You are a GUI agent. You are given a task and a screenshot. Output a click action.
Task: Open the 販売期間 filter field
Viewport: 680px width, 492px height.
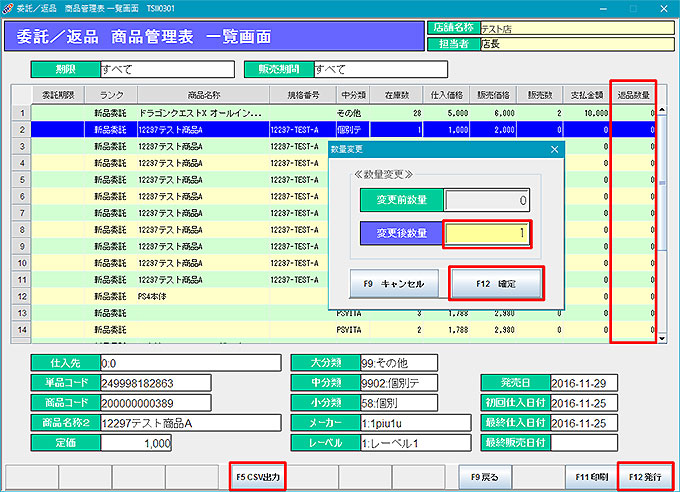[381, 69]
